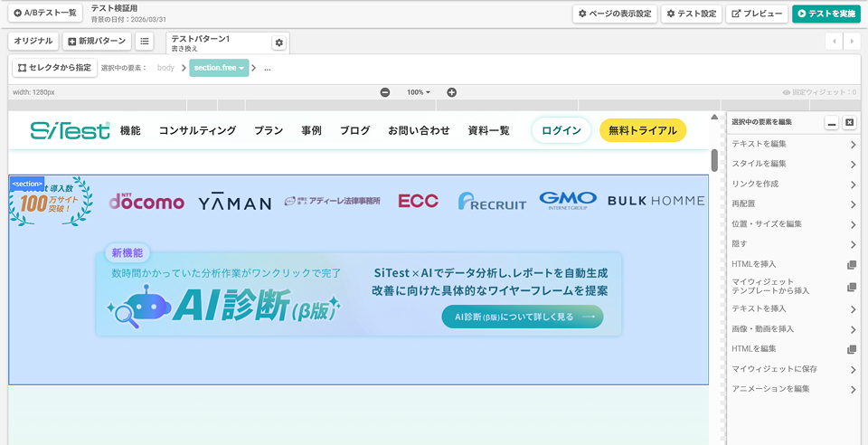Screen dimensions: 868x445
Task: Open gear settings for テストパターン1
Action: click(x=279, y=43)
